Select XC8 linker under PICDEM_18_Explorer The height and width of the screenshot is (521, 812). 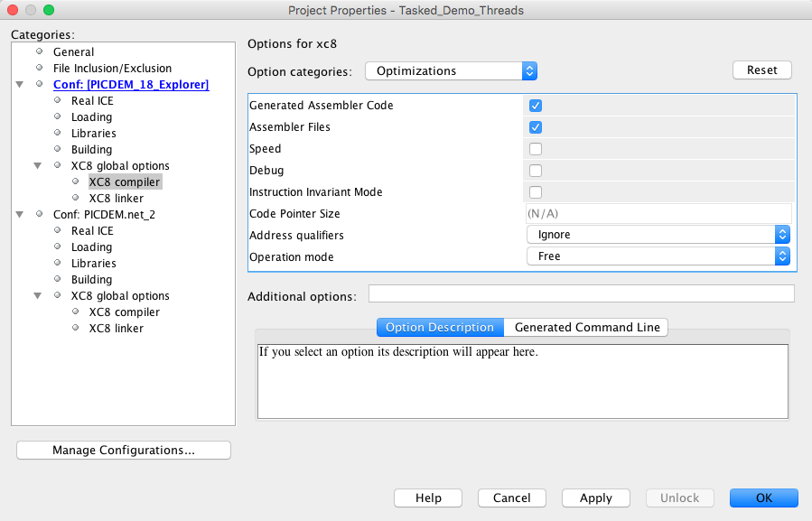click(x=116, y=199)
